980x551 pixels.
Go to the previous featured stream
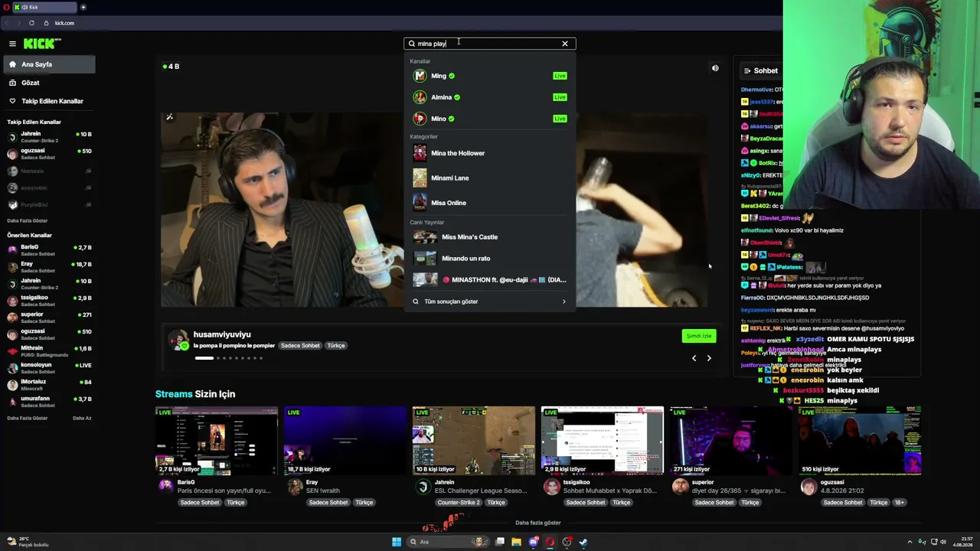tap(694, 358)
